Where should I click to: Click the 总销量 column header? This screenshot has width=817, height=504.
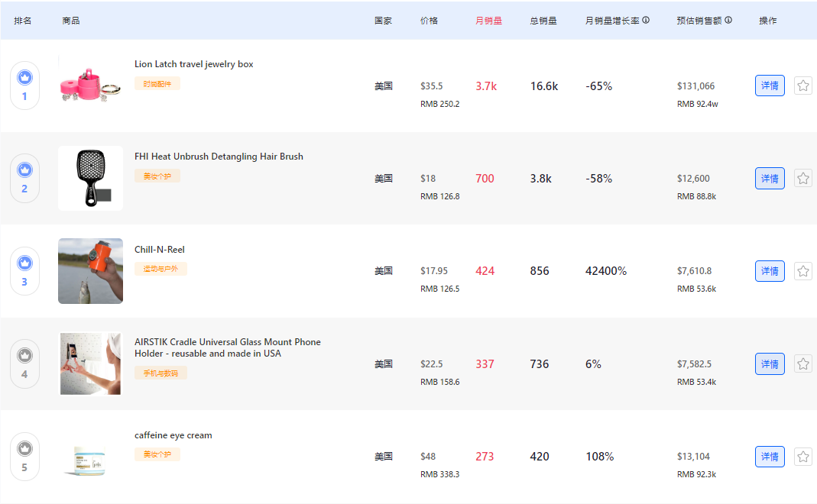543,21
